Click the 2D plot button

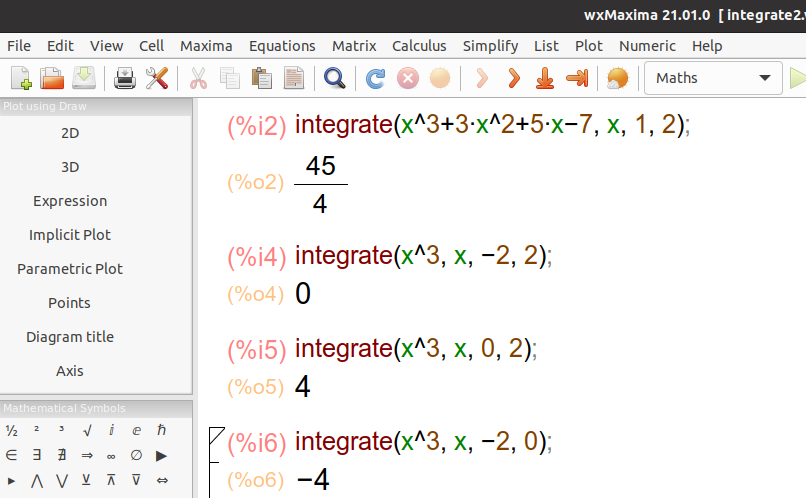[x=70, y=133]
